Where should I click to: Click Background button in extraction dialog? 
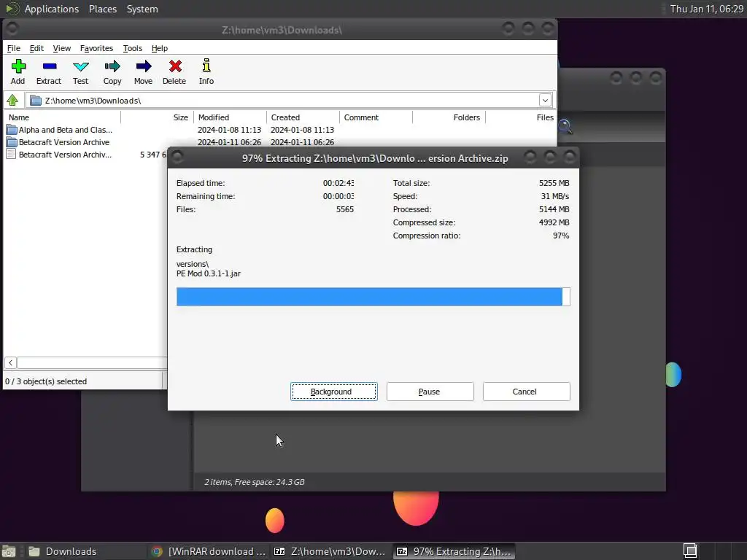334,392
